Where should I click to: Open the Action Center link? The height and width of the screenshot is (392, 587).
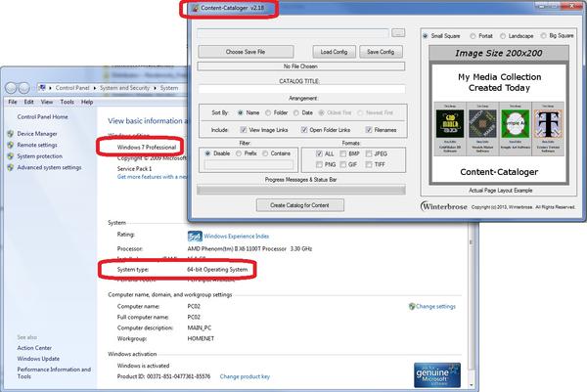coord(34,348)
